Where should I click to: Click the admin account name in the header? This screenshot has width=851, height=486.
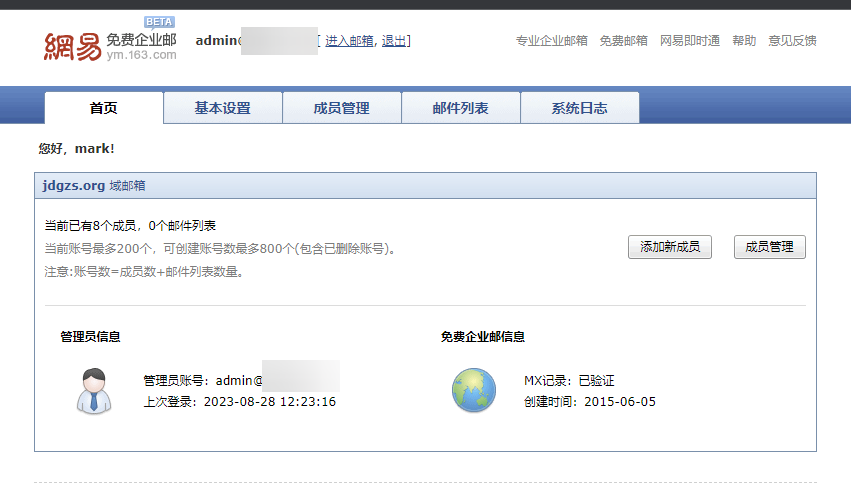pyautogui.click(x=218, y=41)
